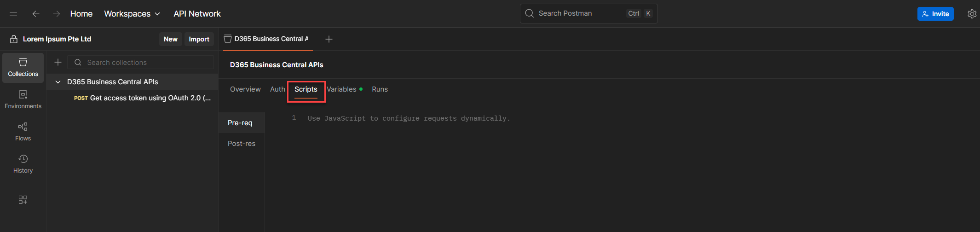Click the workspace lock icon
Image resolution: width=980 pixels, height=232 pixels.
pos(14,39)
